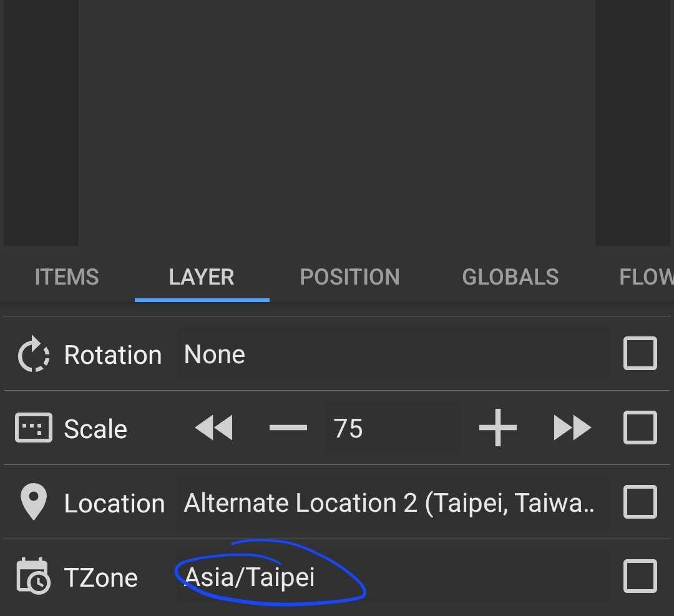Open the Rotation dropdown showing None

(392, 354)
